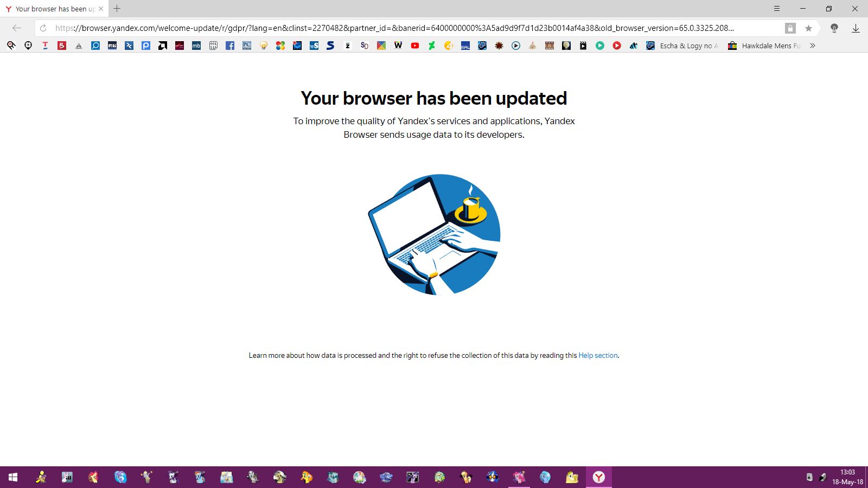Image resolution: width=868 pixels, height=488 pixels.
Task: Focus the address bar URL field
Action: (394, 28)
